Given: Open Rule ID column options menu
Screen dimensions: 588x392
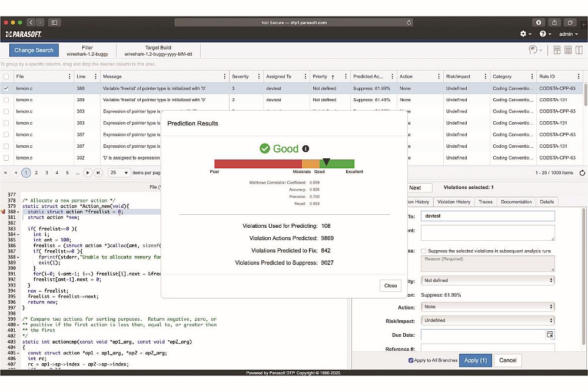Looking at the screenshot, I should 579,77.
